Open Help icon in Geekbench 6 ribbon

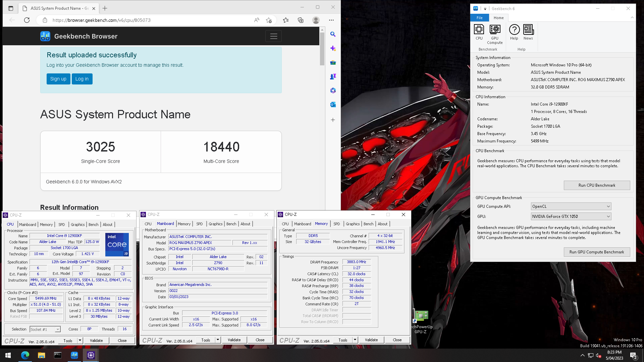514,32
